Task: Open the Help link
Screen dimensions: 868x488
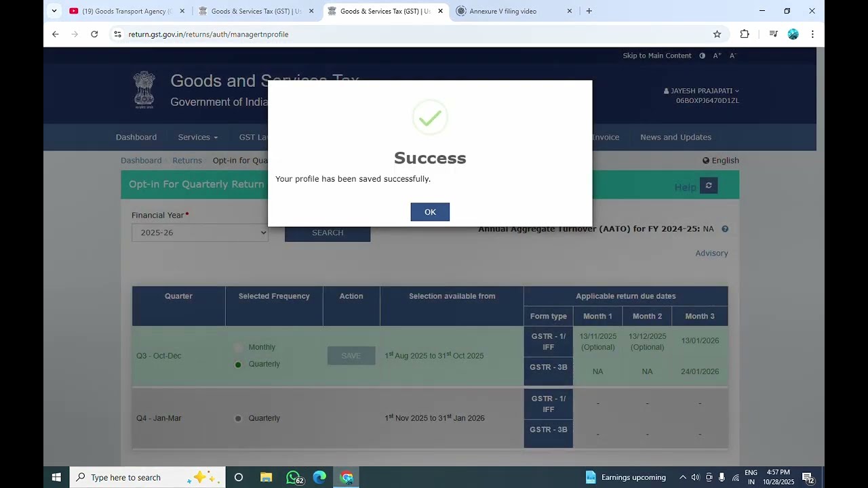Action: 685,187
